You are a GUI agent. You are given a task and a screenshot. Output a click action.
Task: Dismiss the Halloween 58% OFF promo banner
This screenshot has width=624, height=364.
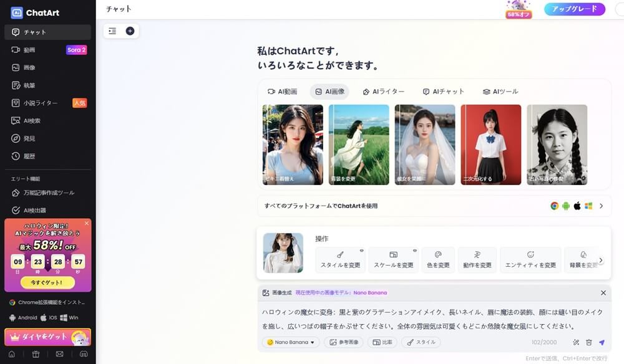(x=86, y=223)
